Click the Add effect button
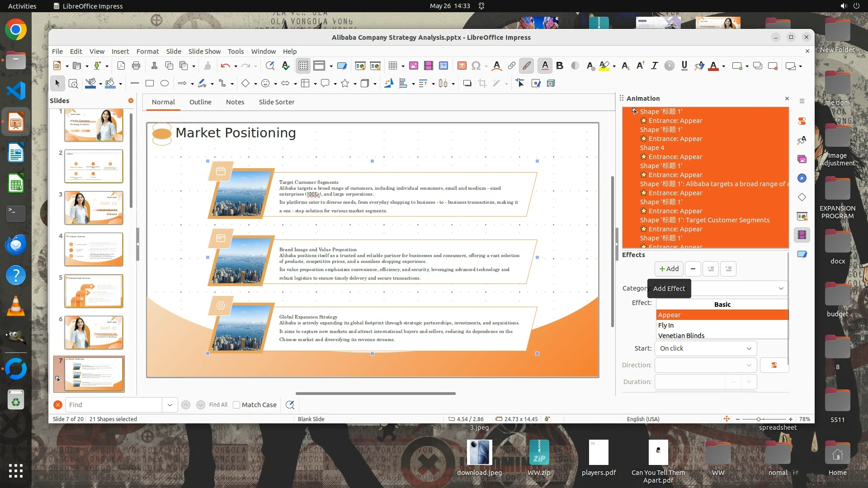The width and height of the screenshot is (868, 488). pos(669,269)
